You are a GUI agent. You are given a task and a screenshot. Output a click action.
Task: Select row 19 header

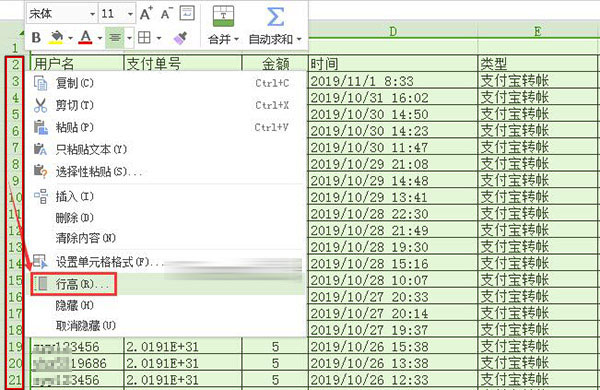[15, 347]
